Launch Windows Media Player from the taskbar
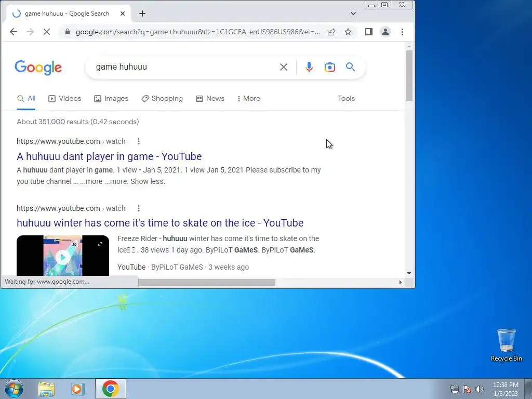This screenshot has height=399, width=532. [x=77, y=389]
